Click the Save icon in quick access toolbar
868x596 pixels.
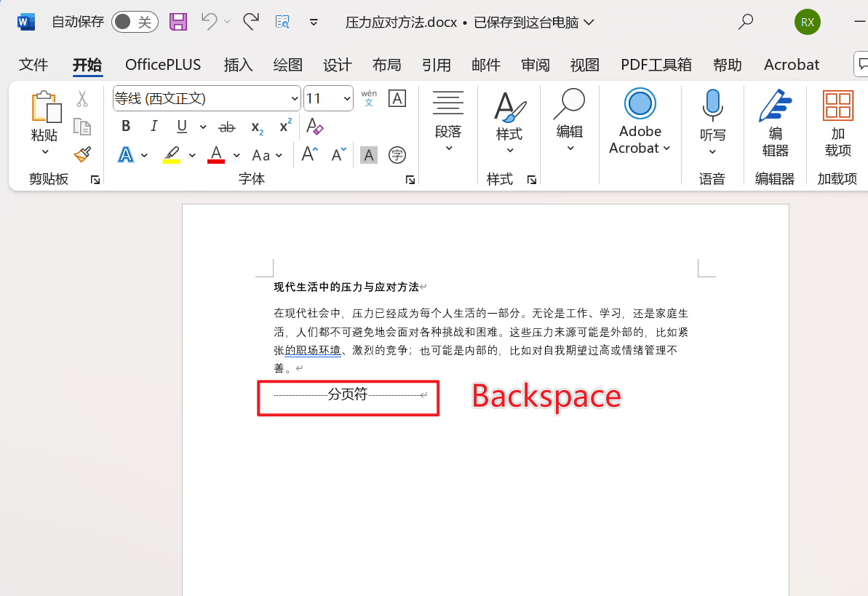pos(178,22)
